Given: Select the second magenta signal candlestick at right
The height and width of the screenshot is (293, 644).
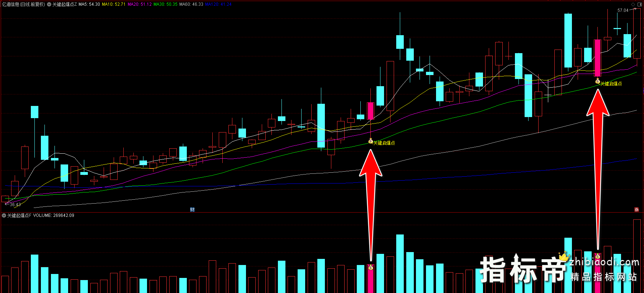Looking at the screenshot, I should click(x=597, y=58).
